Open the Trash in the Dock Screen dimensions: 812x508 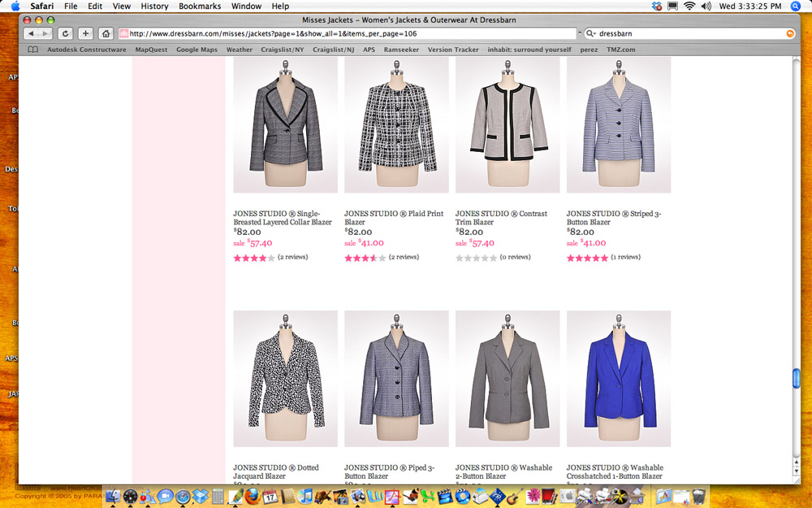pyautogui.click(x=698, y=497)
